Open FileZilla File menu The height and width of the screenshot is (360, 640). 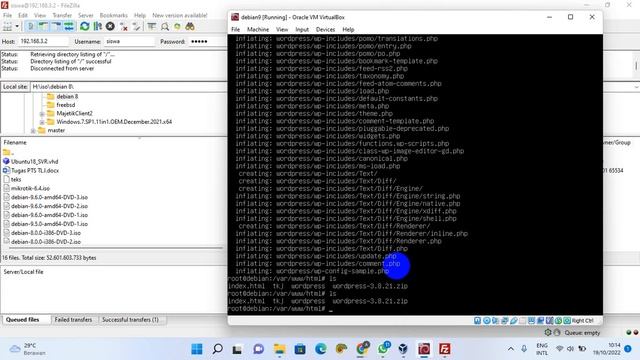(7, 16)
